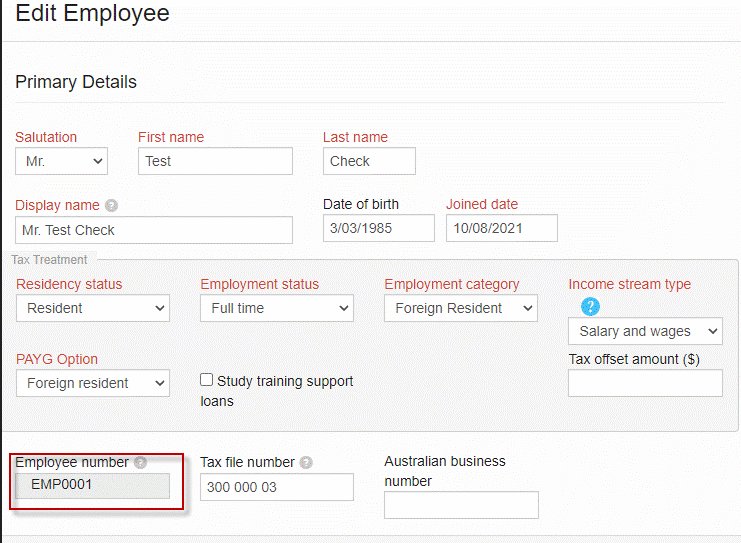741x543 pixels.
Task: Click the Australian business number field
Action: [x=461, y=505]
